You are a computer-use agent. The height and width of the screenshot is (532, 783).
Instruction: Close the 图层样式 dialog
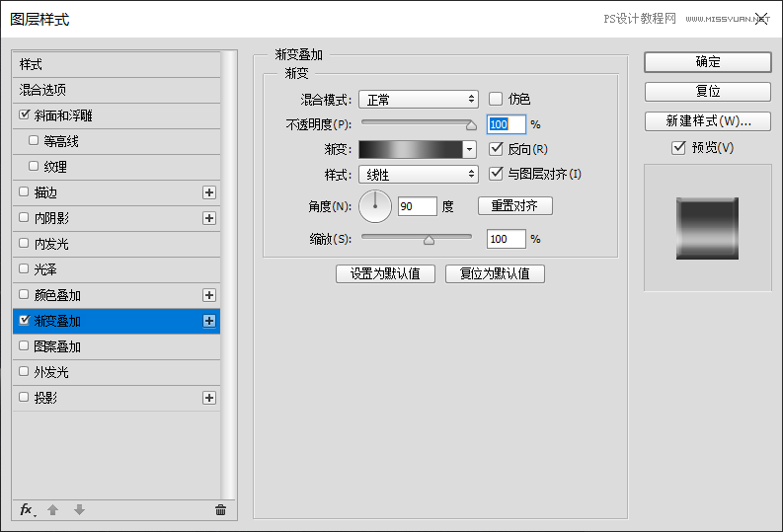click(x=762, y=19)
